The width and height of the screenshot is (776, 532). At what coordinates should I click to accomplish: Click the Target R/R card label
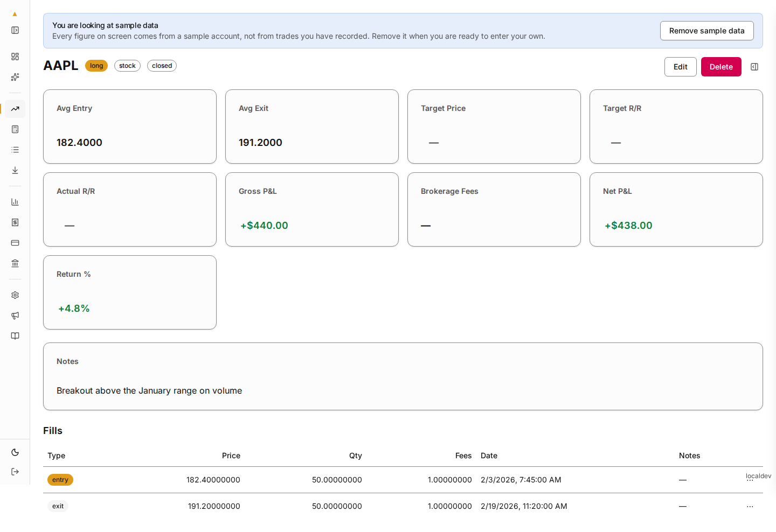click(x=622, y=108)
